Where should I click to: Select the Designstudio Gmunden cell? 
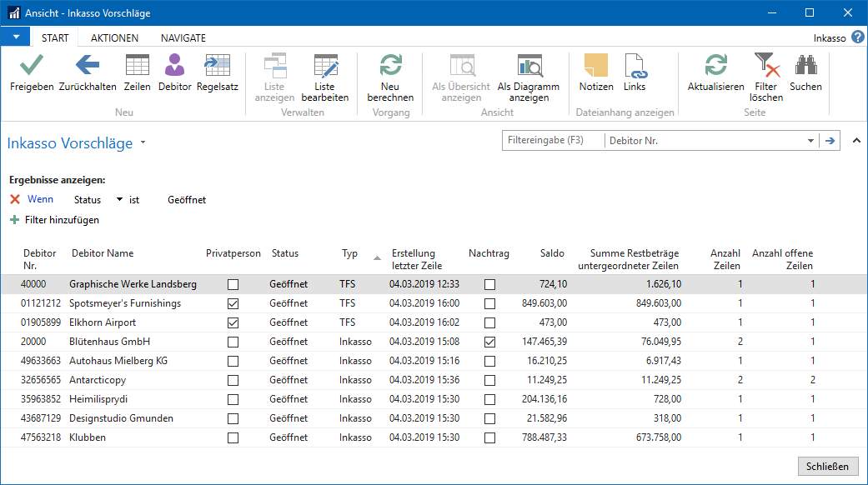tap(121, 418)
